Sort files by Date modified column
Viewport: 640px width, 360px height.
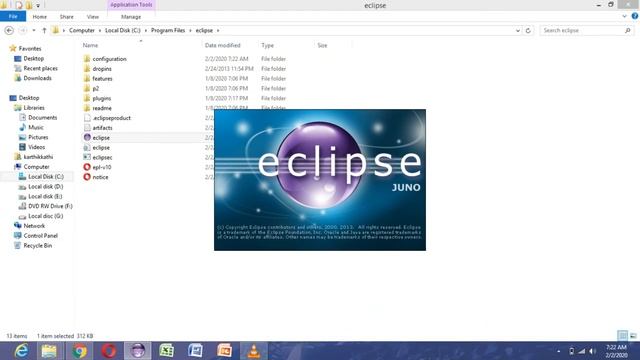[222, 45]
